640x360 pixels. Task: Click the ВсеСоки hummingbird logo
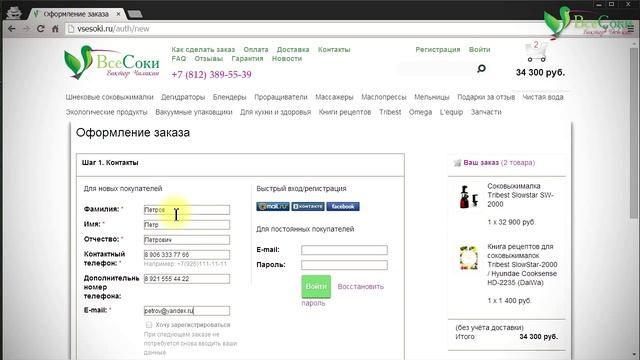pos(111,62)
